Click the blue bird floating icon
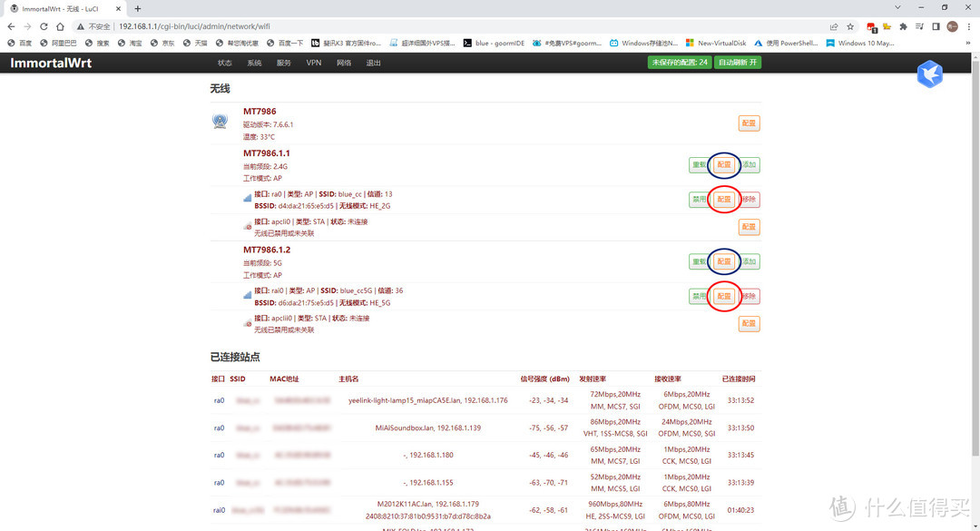This screenshot has width=980, height=531. pos(929,74)
